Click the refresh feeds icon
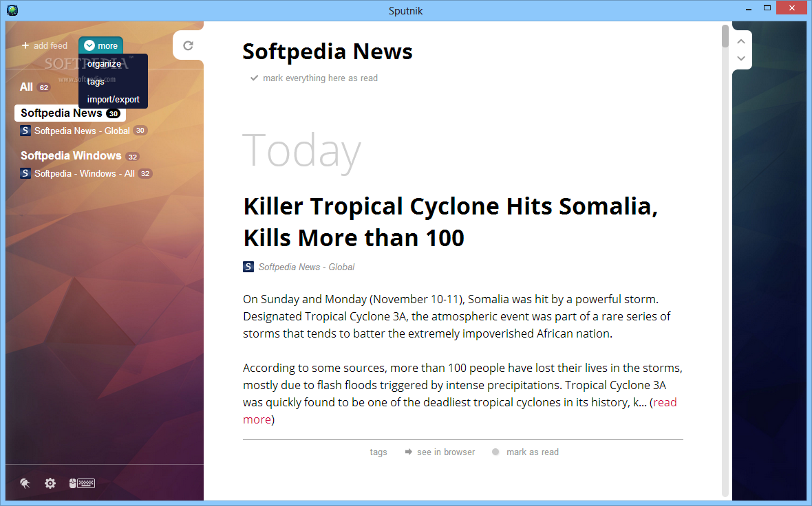Image resolution: width=812 pixels, height=506 pixels. (188, 45)
